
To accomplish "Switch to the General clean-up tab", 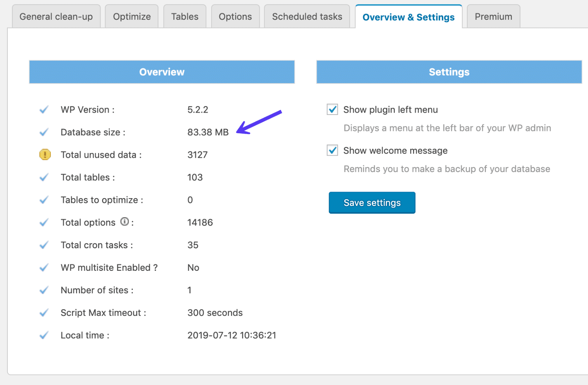I will (x=56, y=16).
